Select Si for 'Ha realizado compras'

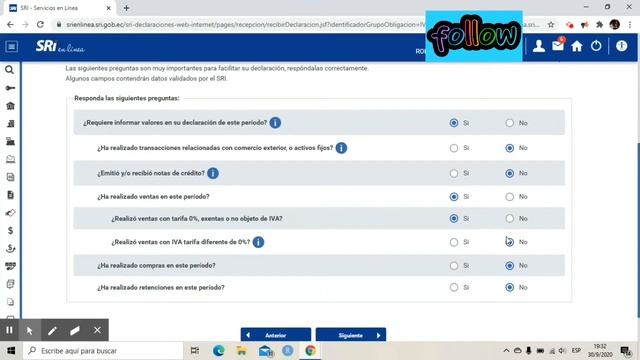tap(453, 266)
